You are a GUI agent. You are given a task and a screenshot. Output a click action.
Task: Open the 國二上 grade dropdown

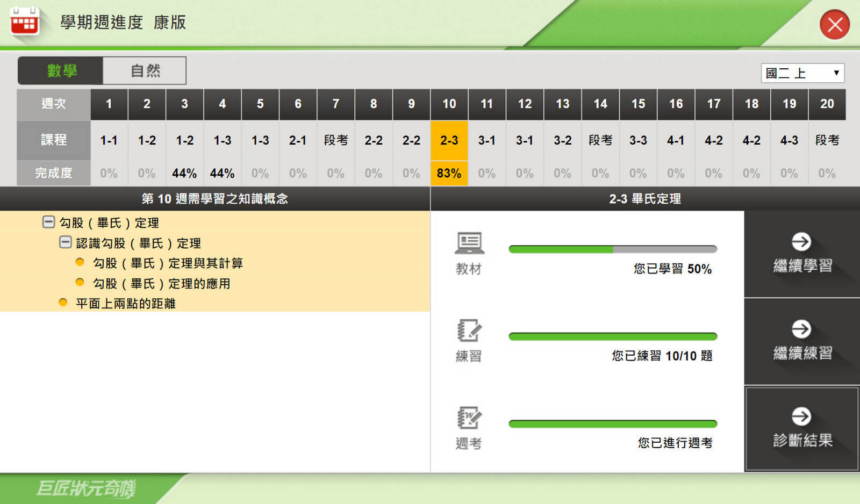[802, 73]
